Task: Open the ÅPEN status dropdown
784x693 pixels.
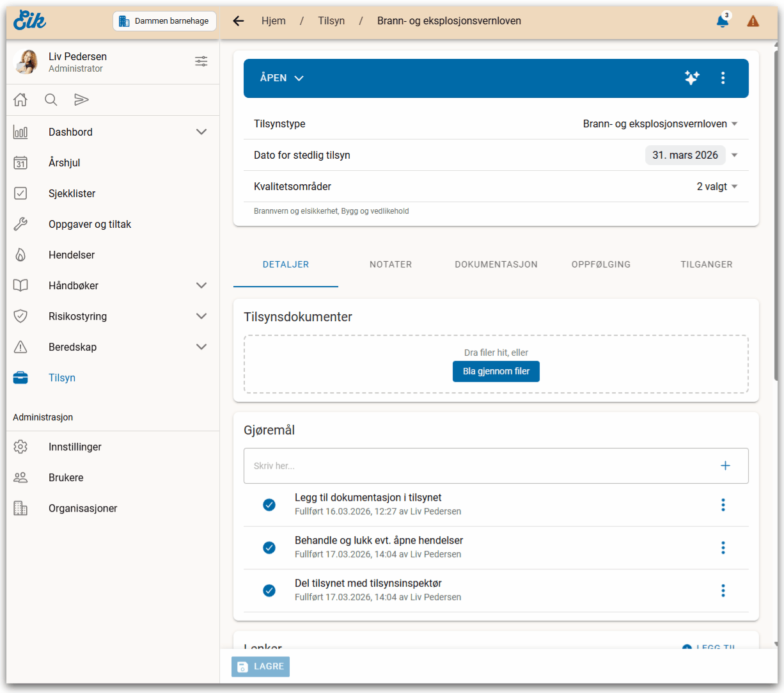Action: point(281,78)
